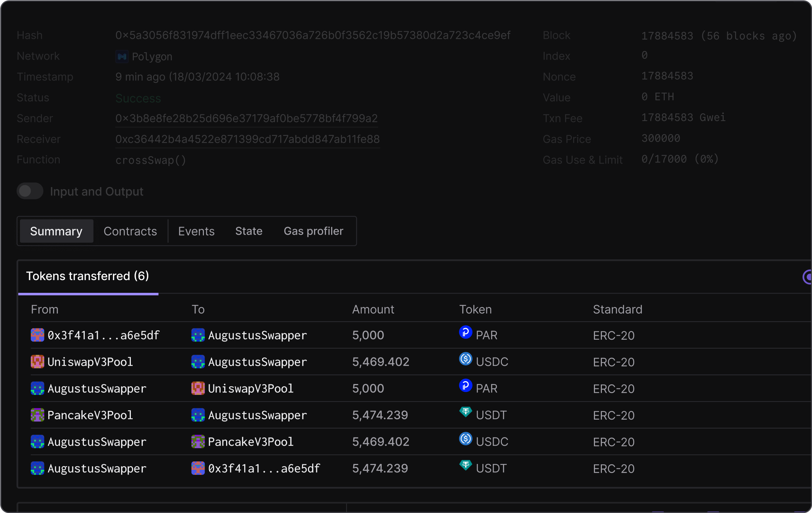The width and height of the screenshot is (812, 513).
Task: Open the Gas profiler tab
Action: coord(313,231)
